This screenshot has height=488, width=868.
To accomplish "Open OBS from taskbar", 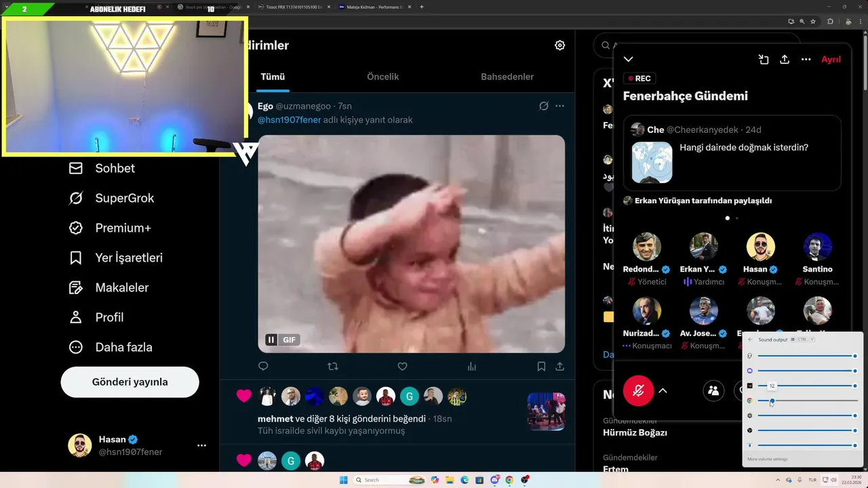I will [525, 480].
